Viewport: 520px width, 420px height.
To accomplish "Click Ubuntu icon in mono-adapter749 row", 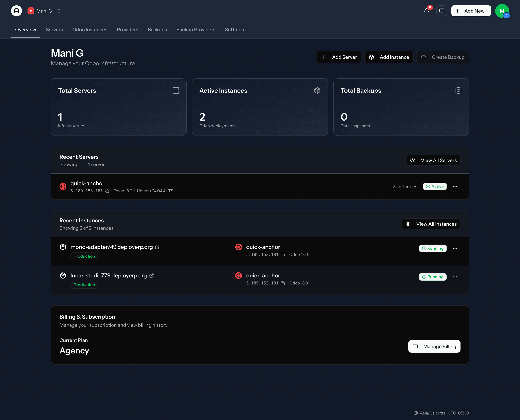I will [x=239, y=247].
